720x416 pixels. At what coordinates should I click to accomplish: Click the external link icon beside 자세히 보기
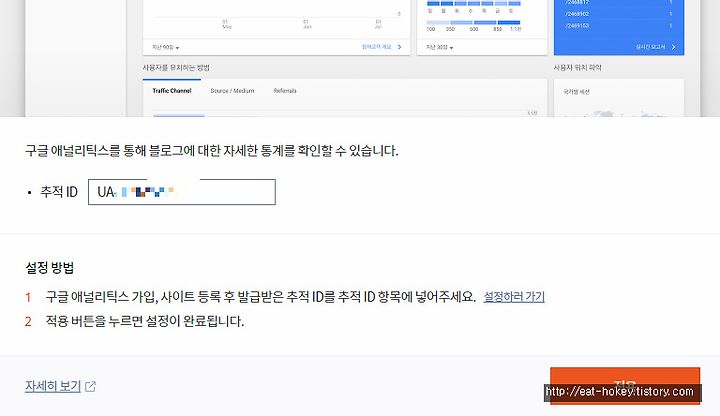pyautogui.click(x=90, y=387)
